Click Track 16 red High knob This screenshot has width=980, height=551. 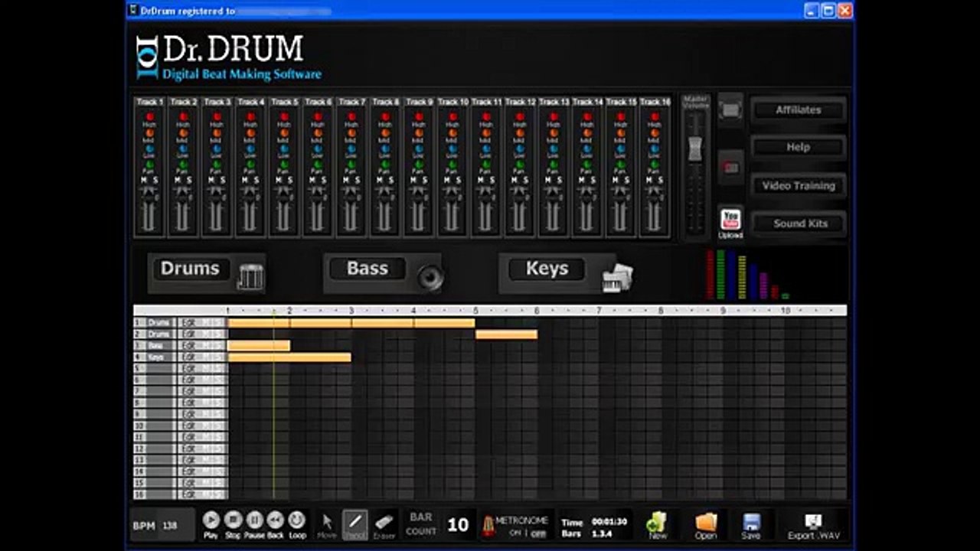655,116
